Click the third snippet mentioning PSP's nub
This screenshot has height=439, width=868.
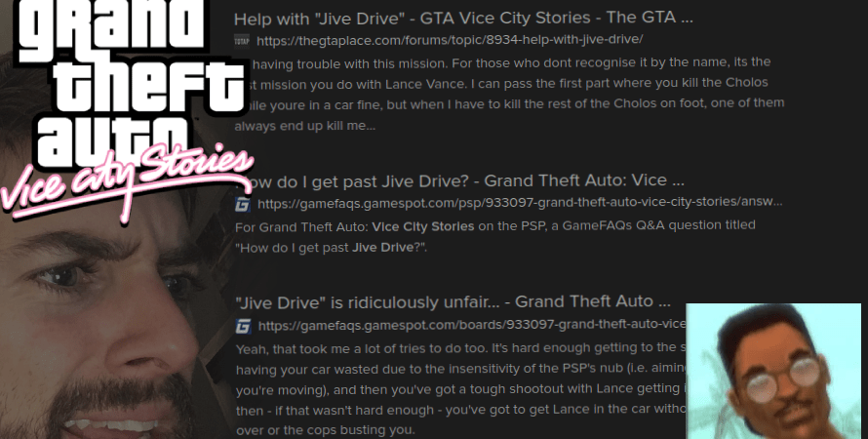pos(460,389)
